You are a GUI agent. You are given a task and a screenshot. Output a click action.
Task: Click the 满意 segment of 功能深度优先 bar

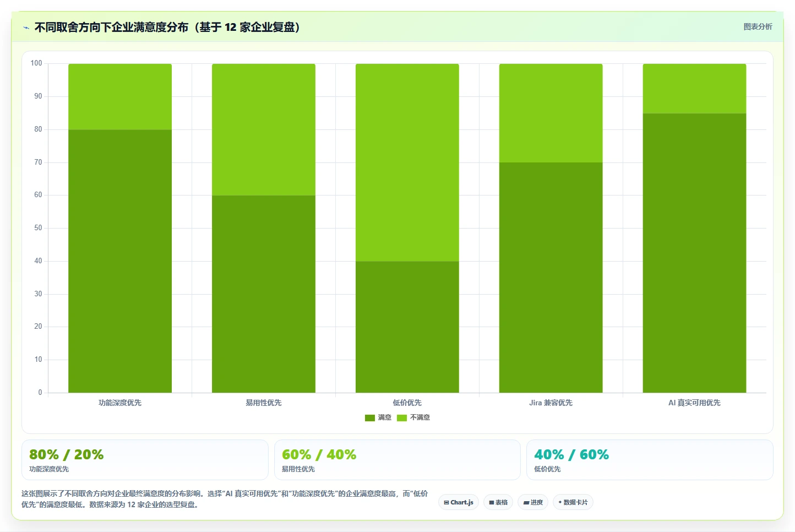coord(120,261)
